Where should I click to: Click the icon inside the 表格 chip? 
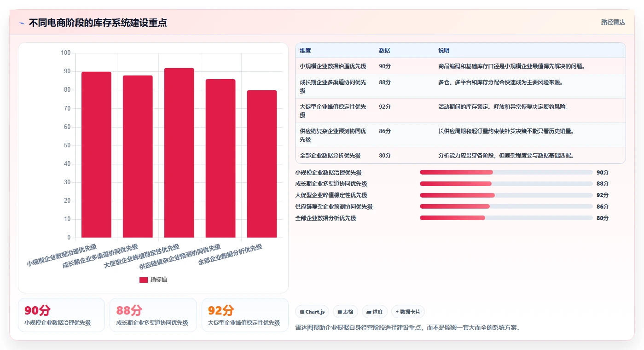(x=340, y=312)
